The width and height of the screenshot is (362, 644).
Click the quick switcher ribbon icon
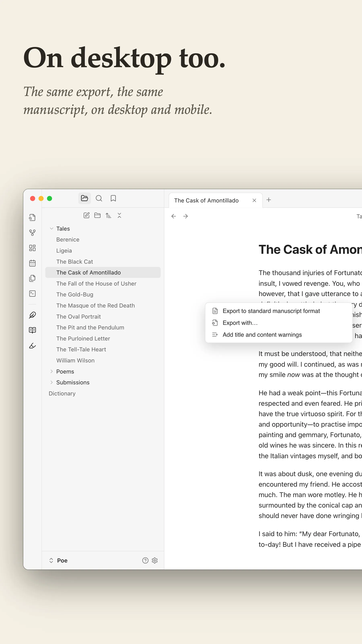(32, 217)
